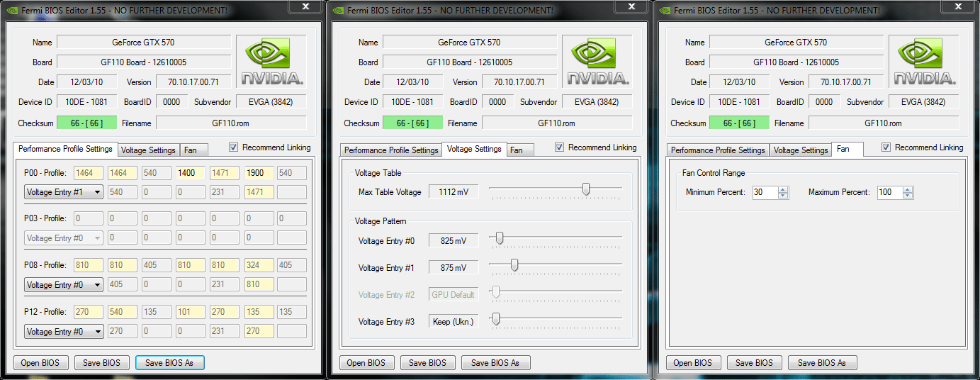This screenshot has width=980, height=380.
Task: Click the Subvendor EVGA (3842) field in the Fan window
Action: click(923, 102)
